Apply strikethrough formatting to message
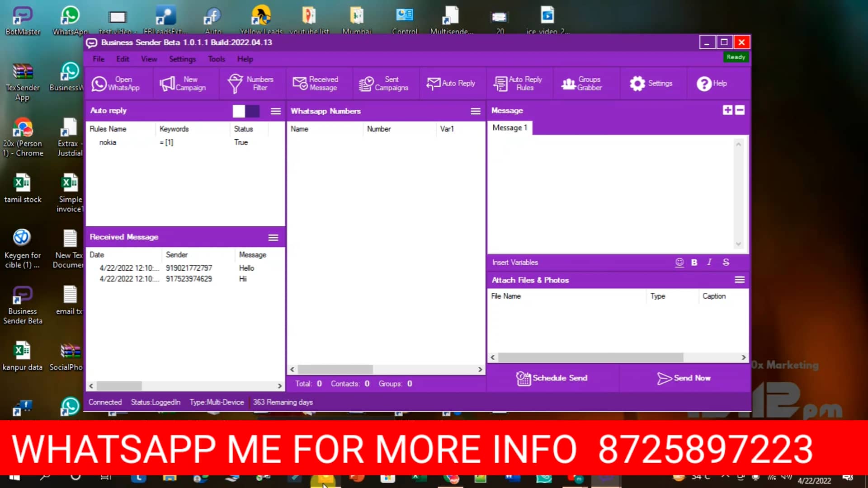Screen dimensions: 868x488 [726, 262]
